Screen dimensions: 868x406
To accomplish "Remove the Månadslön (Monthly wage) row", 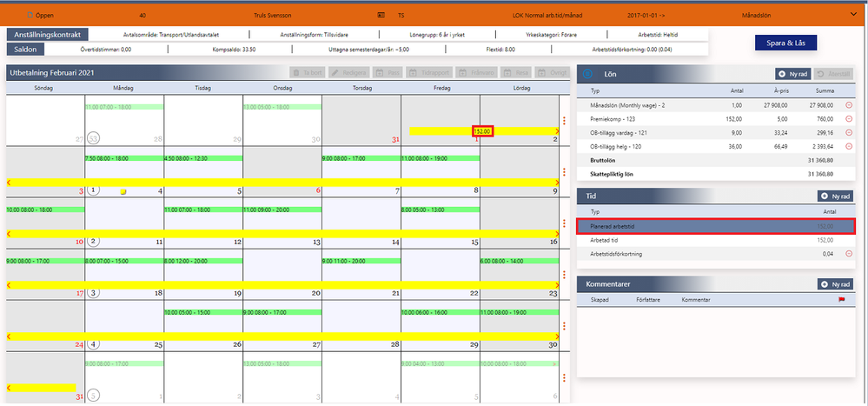I will tap(848, 104).
